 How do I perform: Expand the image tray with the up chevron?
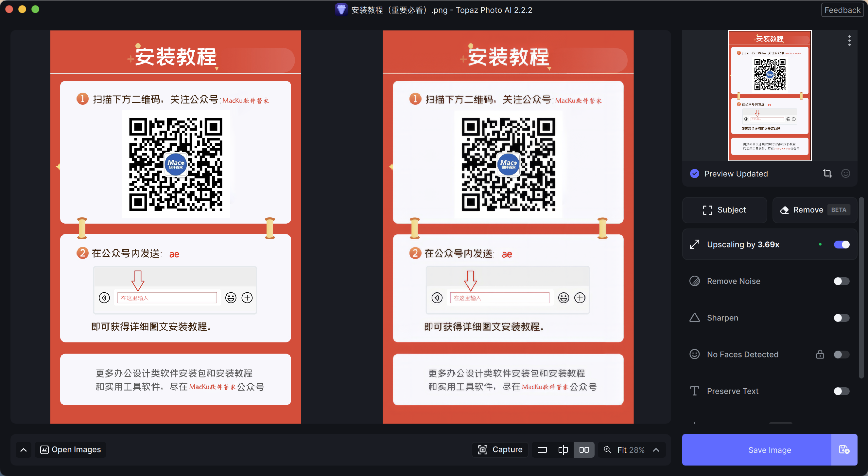click(x=24, y=450)
